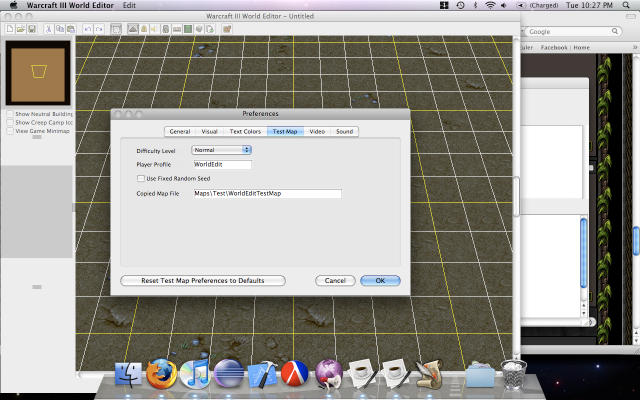Click the Cut scissors icon
This screenshot has height=400, width=640.
point(49,29)
